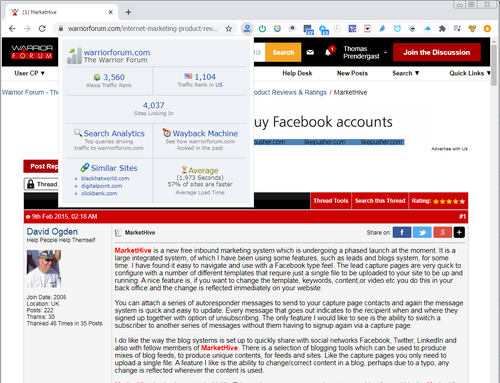Click the light blue alarm clock extension icon
Screen dimensions: 500x383
(x=397, y=29)
